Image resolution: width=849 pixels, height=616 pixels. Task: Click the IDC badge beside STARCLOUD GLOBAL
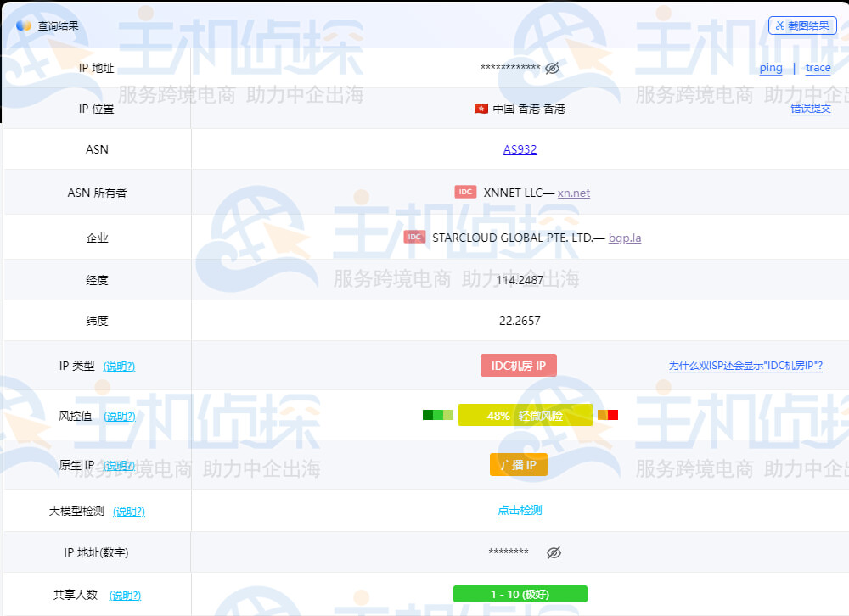click(x=413, y=237)
